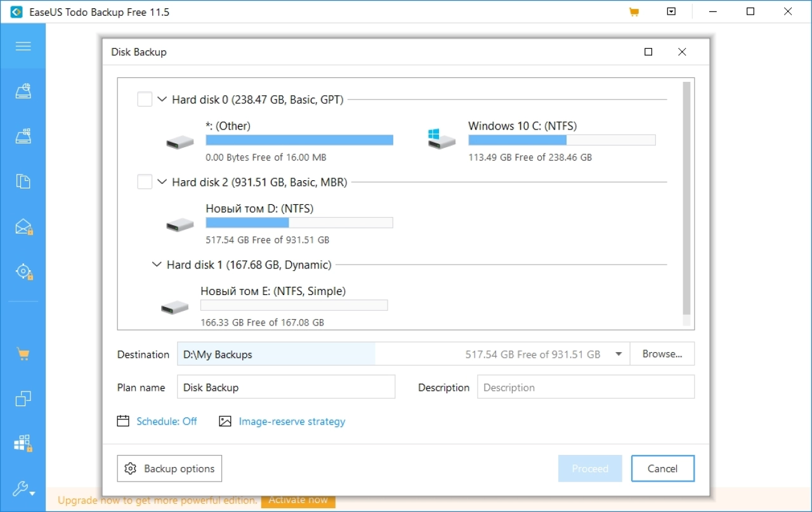Click the Proceed button
This screenshot has height=512, width=812.
590,469
